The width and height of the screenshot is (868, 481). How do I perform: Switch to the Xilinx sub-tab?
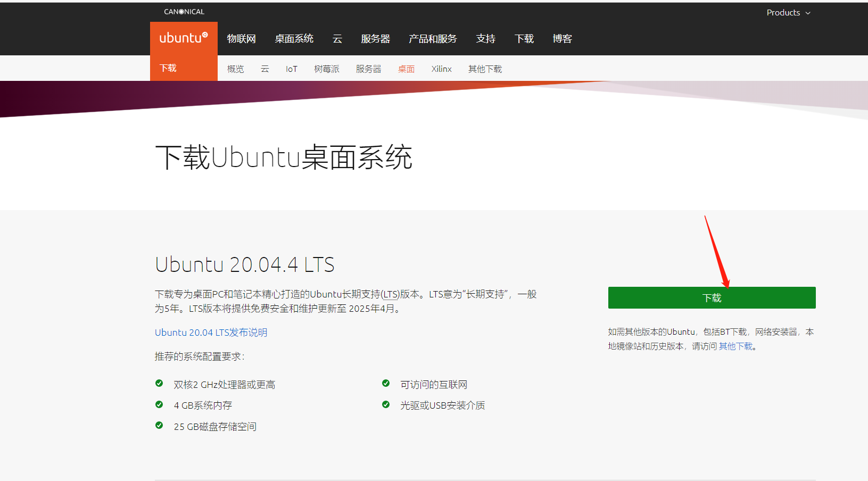[442, 69]
